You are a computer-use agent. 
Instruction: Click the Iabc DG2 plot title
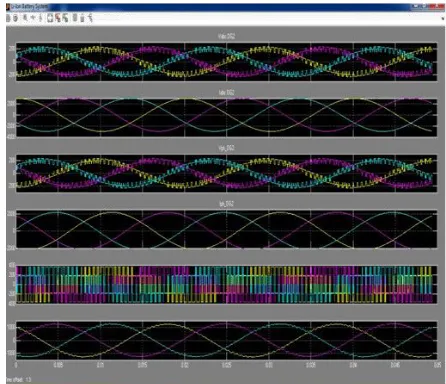(226, 92)
